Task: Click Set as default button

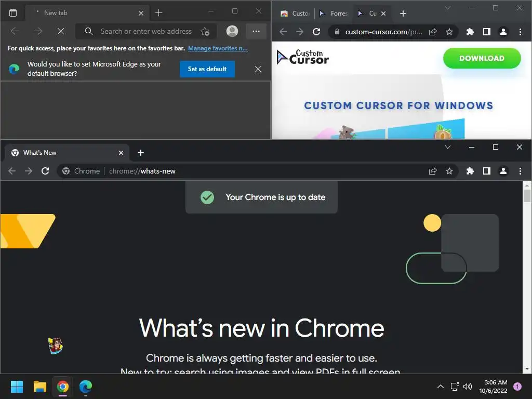Action: pos(207,69)
